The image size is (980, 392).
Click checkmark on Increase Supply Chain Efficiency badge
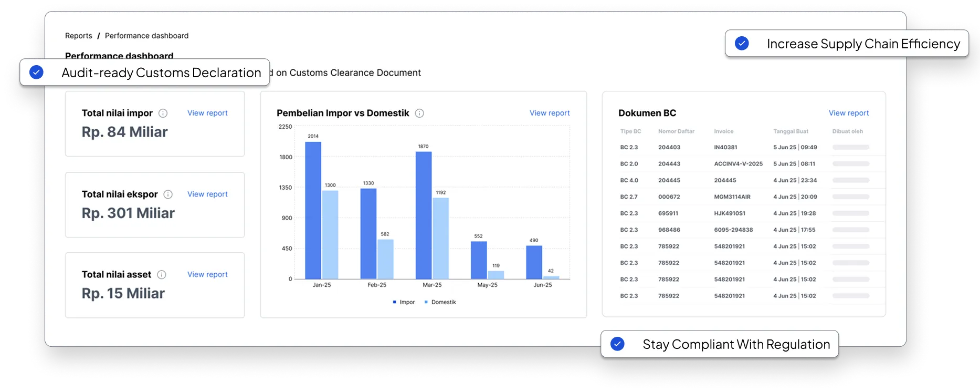click(x=742, y=43)
